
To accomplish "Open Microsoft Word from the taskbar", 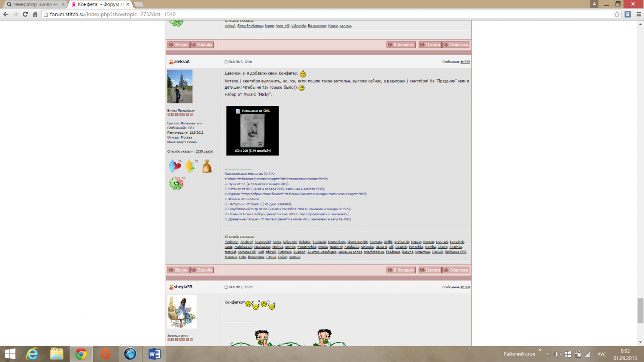I will (x=154, y=354).
